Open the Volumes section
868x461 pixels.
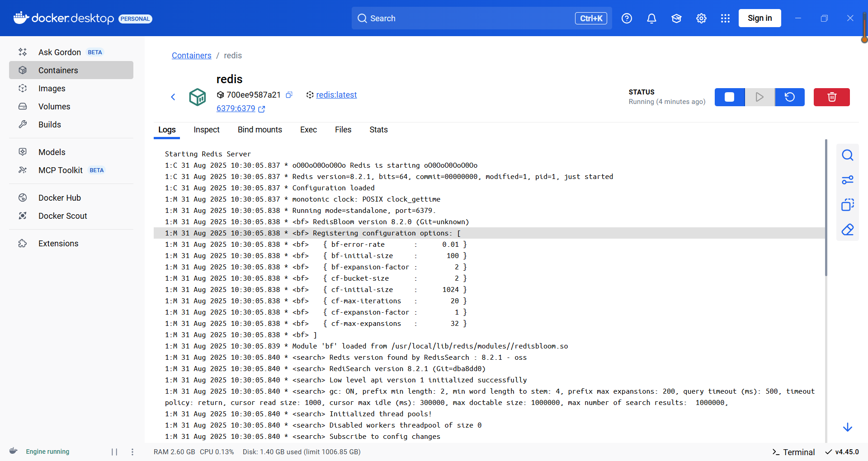pyautogui.click(x=71, y=106)
